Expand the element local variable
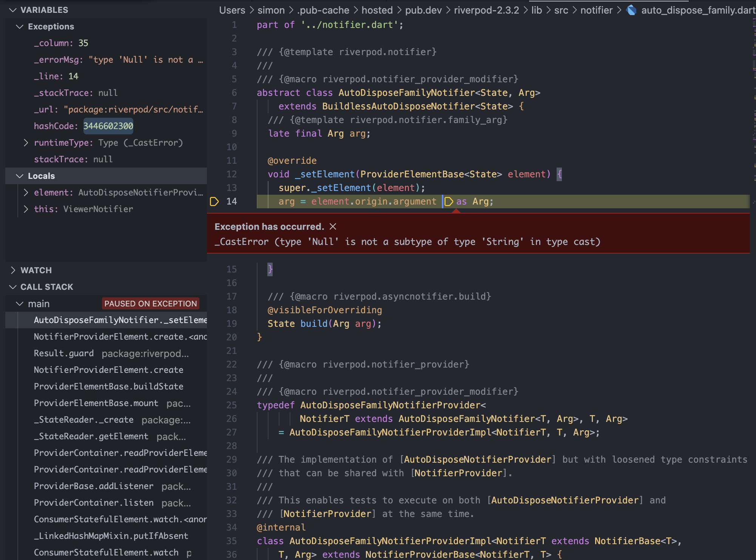The height and width of the screenshot is (560, 756). coord(26,192)
